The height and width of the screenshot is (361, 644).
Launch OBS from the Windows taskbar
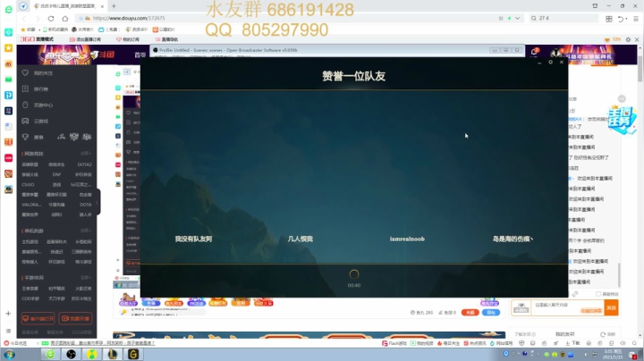coord(71,354)
